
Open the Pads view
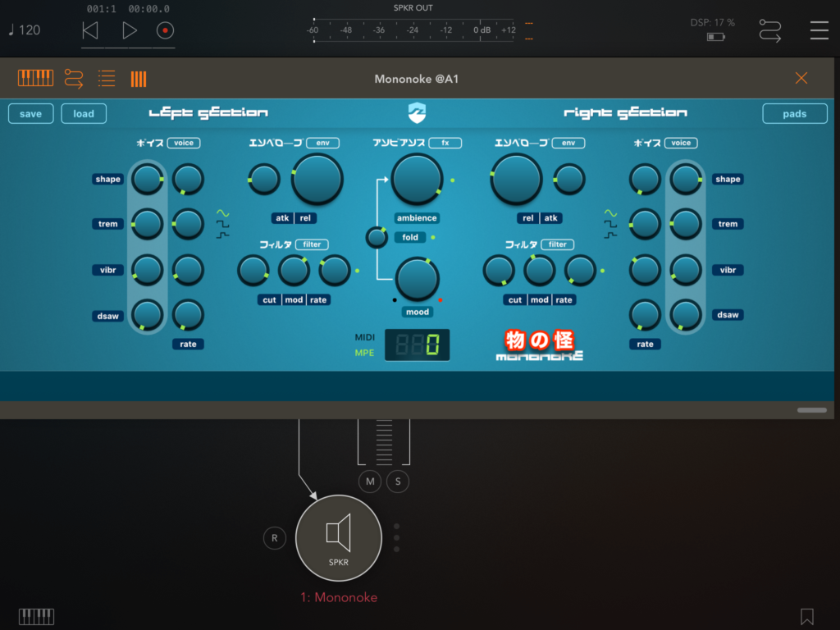coord(794,113)
